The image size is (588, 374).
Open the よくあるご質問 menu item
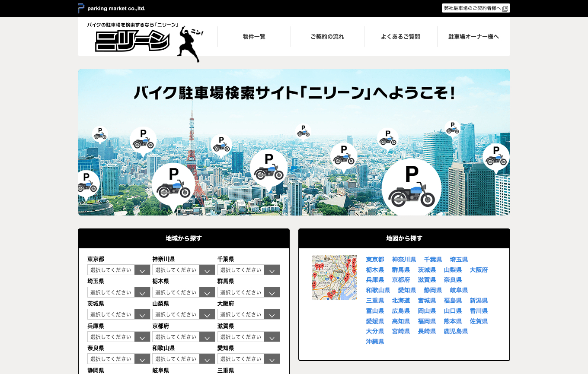pos(400,37)
